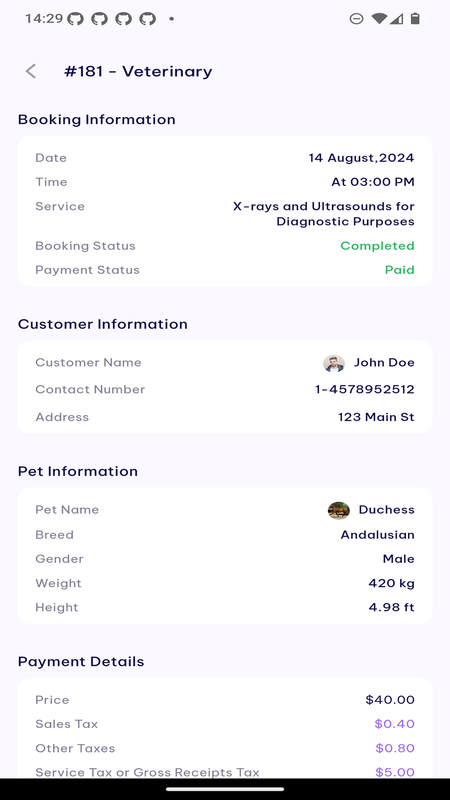
Task: Tap the $0.40 Sales Tax amount
Action: coord(394,724)
